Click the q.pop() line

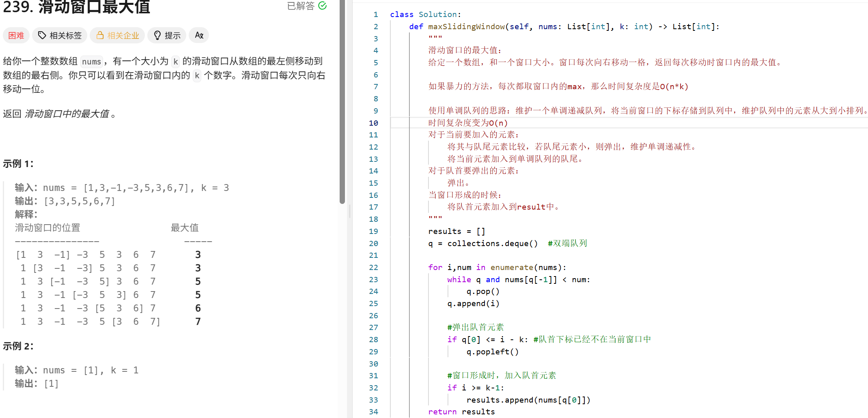click(x=483, y=292)
